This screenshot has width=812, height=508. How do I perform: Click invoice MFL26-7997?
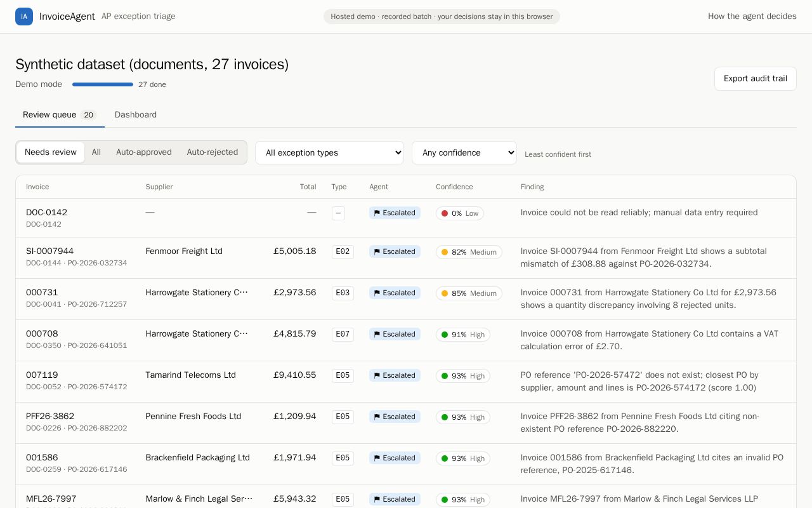click(x=51, y=499)
